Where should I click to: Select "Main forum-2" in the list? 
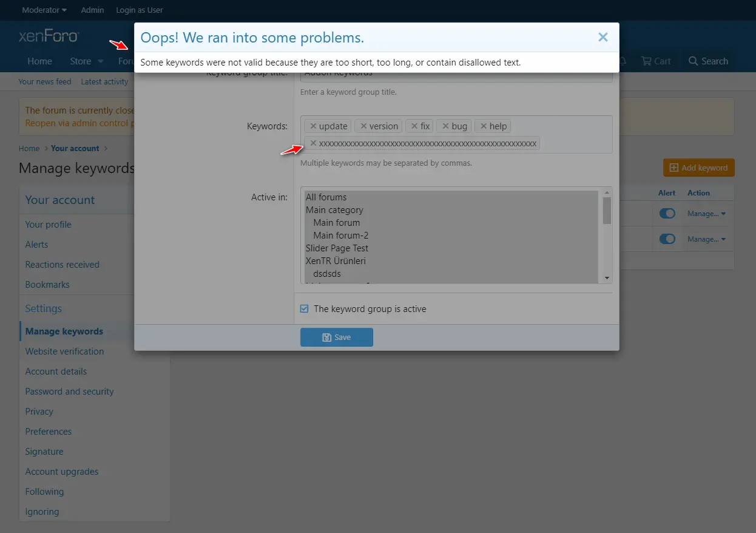coord(451,236)
